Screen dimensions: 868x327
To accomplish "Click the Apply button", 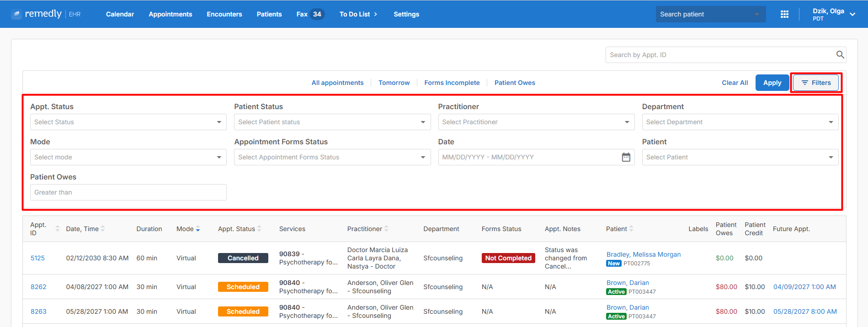I will click(x=772, y=83).
